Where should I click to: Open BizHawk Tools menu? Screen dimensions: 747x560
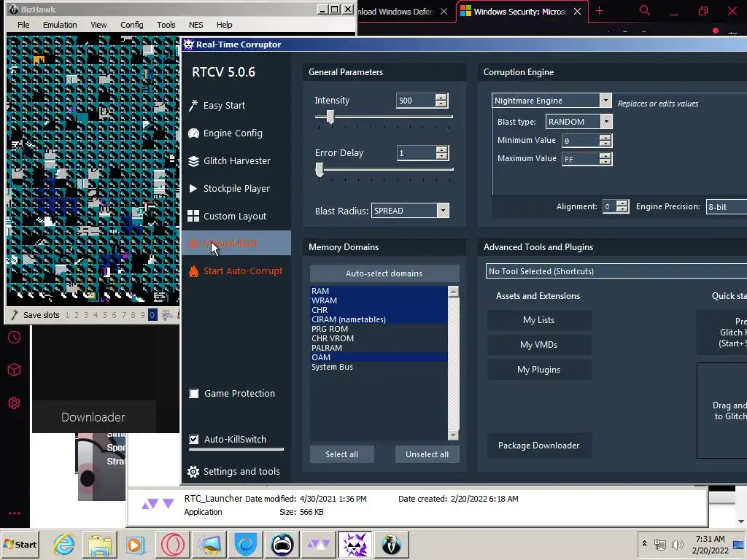(x=166, y=25)
